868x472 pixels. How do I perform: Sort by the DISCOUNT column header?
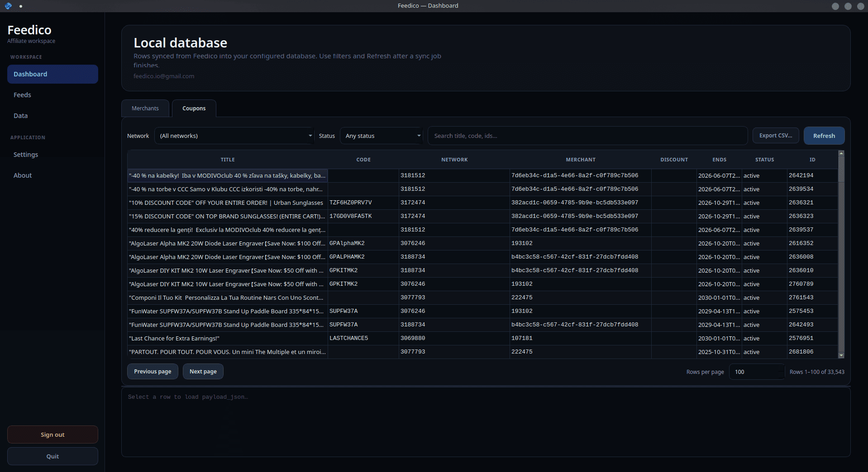(674, 160)
